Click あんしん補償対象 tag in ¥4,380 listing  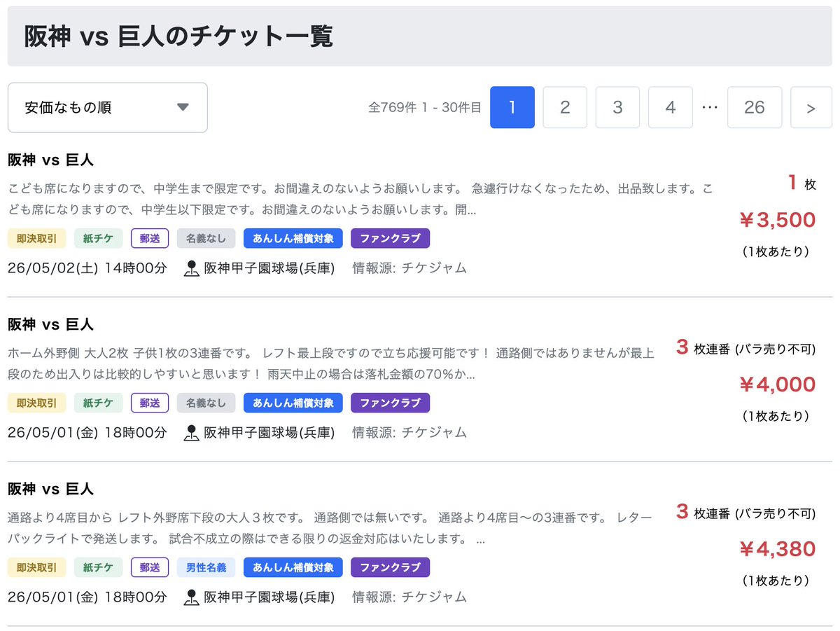pos(293,567)
